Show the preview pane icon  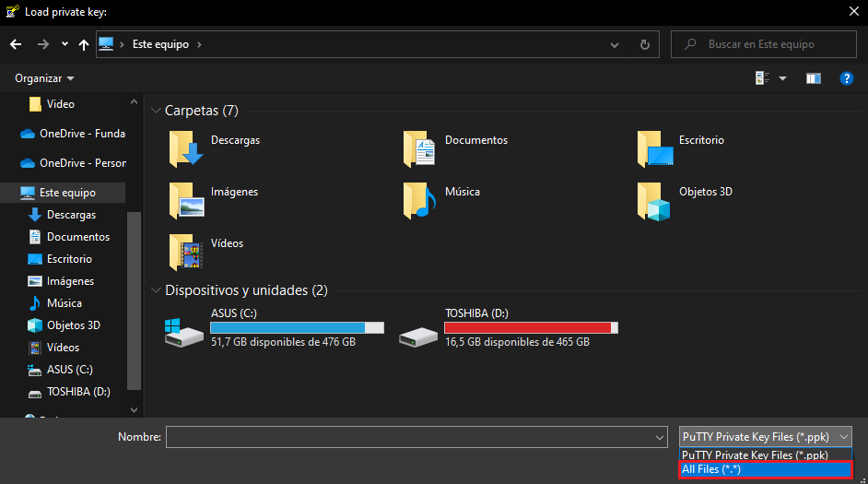(x=814, y=78)
